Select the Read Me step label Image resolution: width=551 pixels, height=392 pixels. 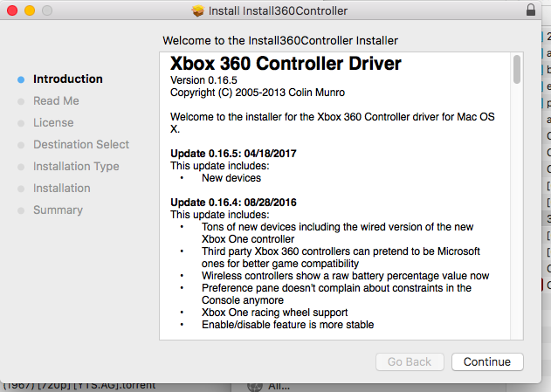[x=56, y=100]
